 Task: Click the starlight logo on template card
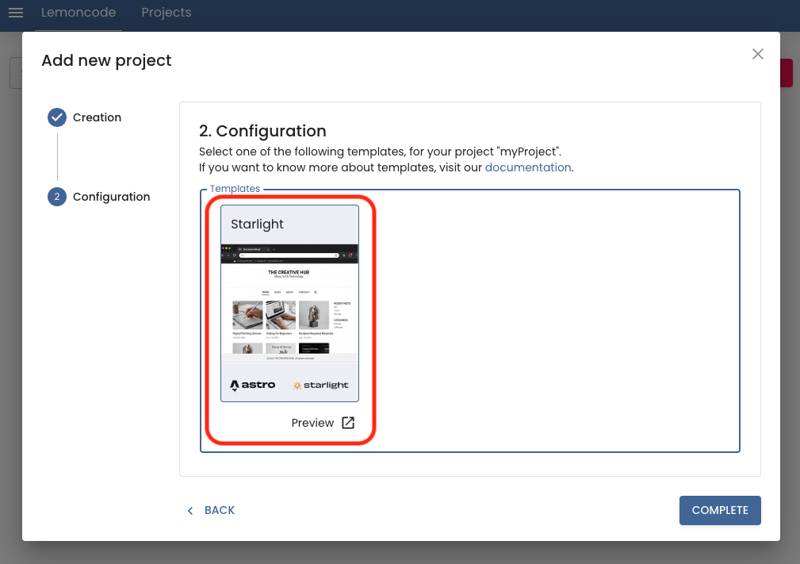pyautogui.click(x=321, y=385)
